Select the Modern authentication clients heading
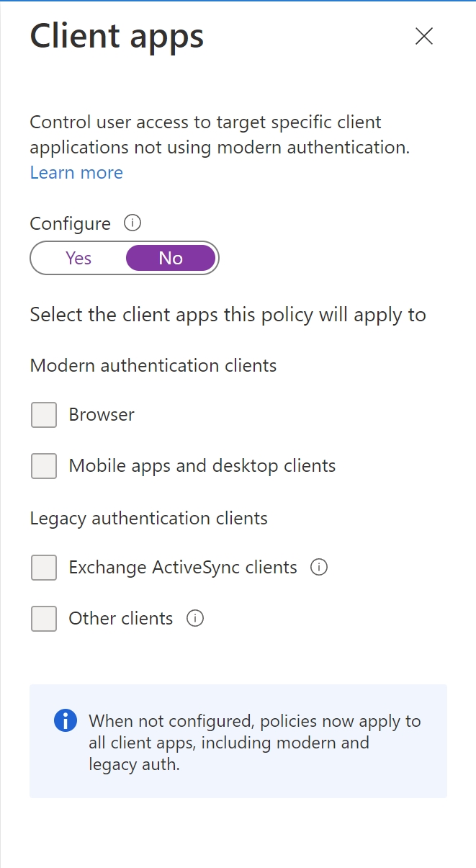The height and width of the screenshot is (868, 476). pyautogui.click(x=153, y=365)
